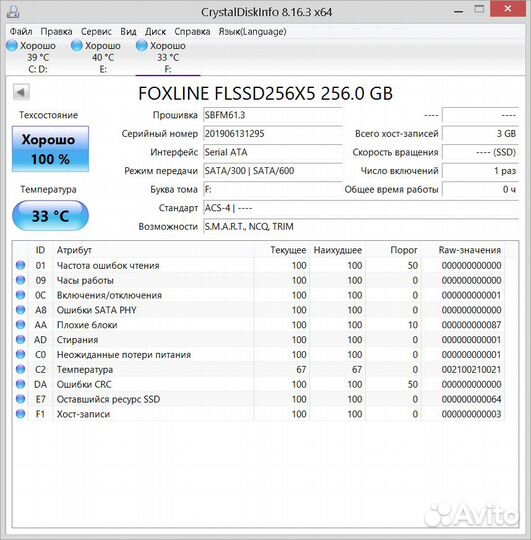Click raw value 000000000087 of bad blocks
Image resolution: width=531 pixels, height=540 pixels.
coord(471,325)
